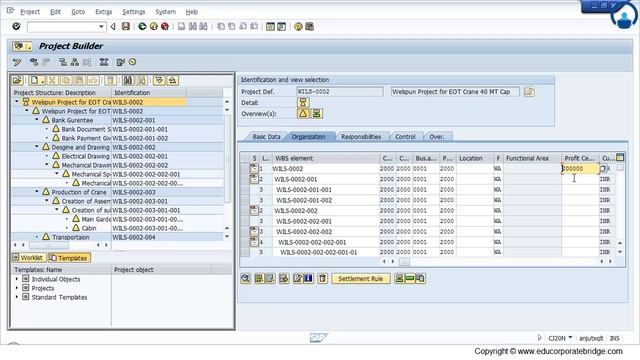The height and width of the screenshot is (360, 640).
Task: Click the trash icon left of Settlement Rule
Action: pos(322,278)
